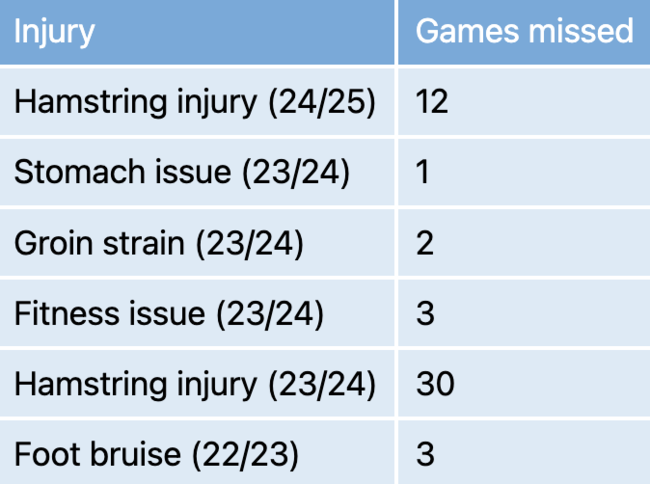Click the (23/24) season text beside Groin strain
The image size is (650, 484).
[250, 244]
